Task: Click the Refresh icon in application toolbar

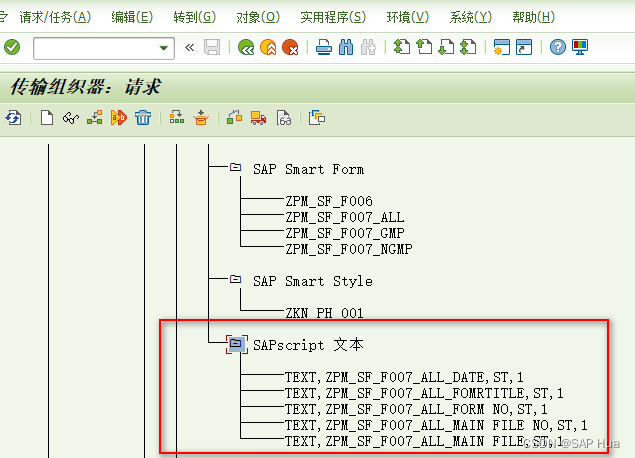Action: click(13, 118)
